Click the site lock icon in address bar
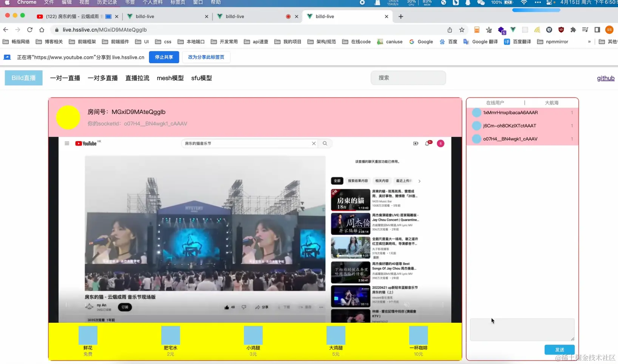This screenshot has height=364, width=618. click(57, 30)
